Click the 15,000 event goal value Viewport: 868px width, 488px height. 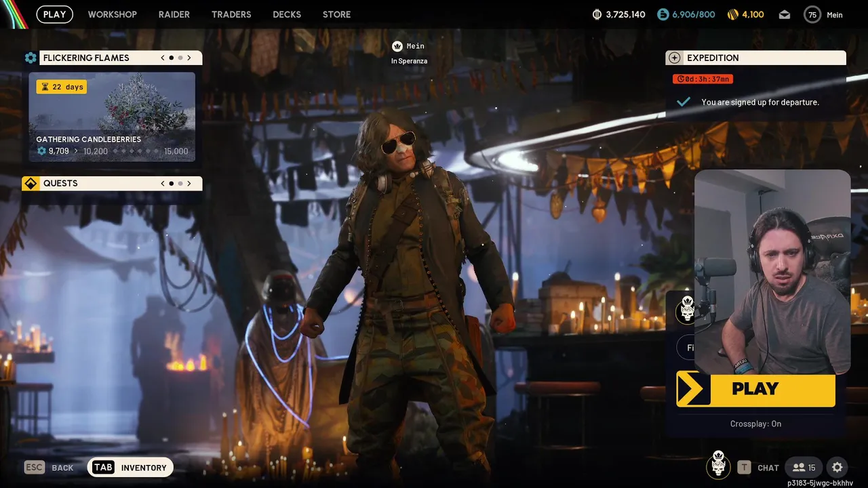[x=176, y=151]
